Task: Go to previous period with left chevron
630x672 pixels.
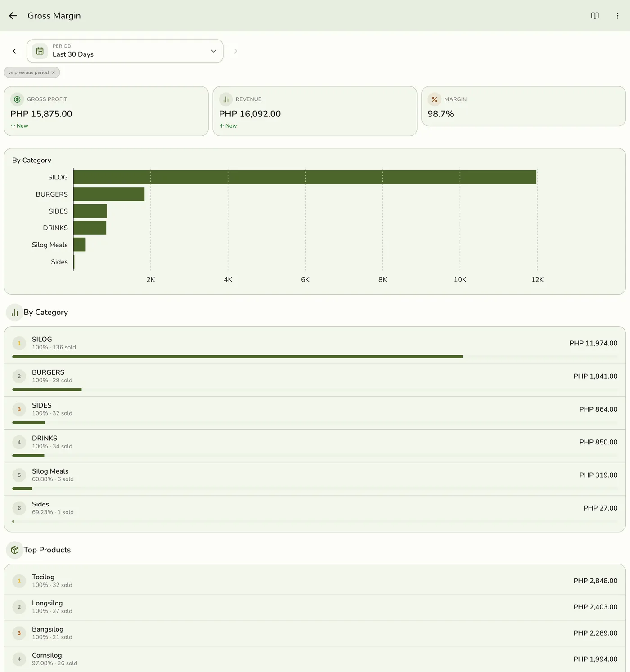Action: tap(14, 51)
